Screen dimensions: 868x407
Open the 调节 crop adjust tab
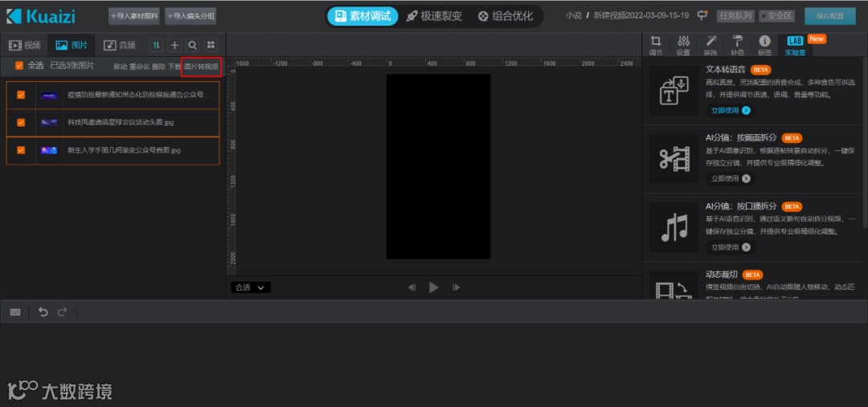pyautogui.click(x=656, y=45)
